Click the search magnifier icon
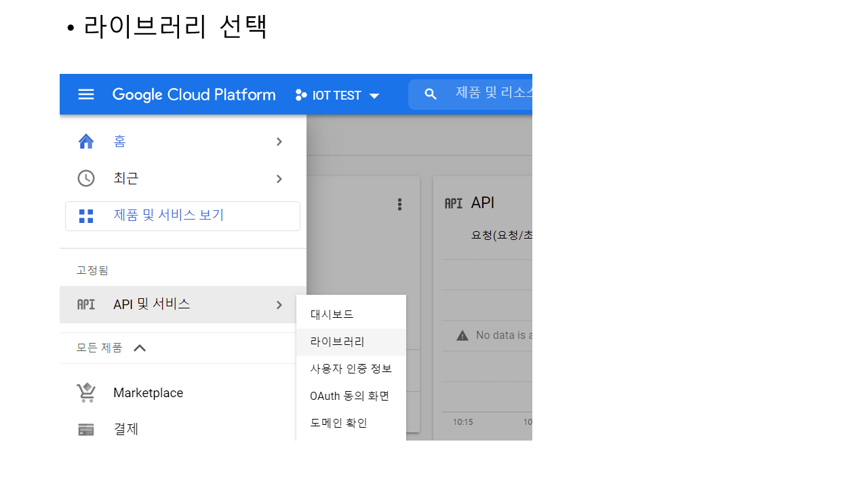Viewport: 868px width, 488px height. point(431,94)
